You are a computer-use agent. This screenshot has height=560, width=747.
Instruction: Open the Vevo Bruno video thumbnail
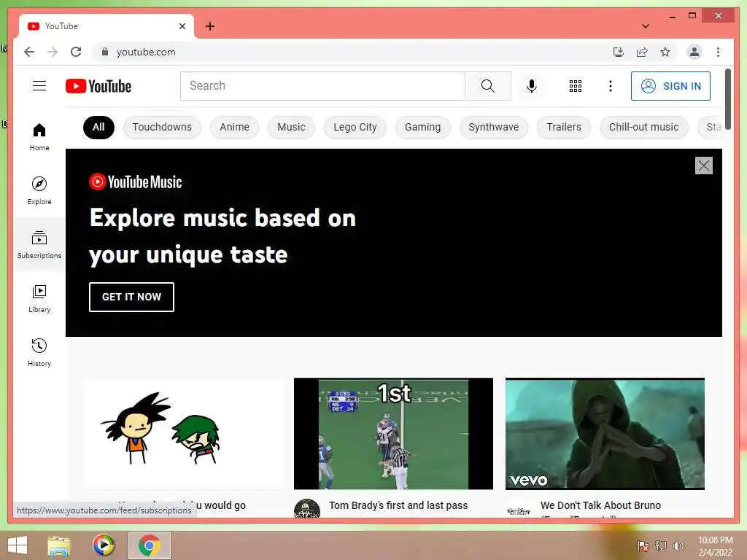tap(605, 433)
